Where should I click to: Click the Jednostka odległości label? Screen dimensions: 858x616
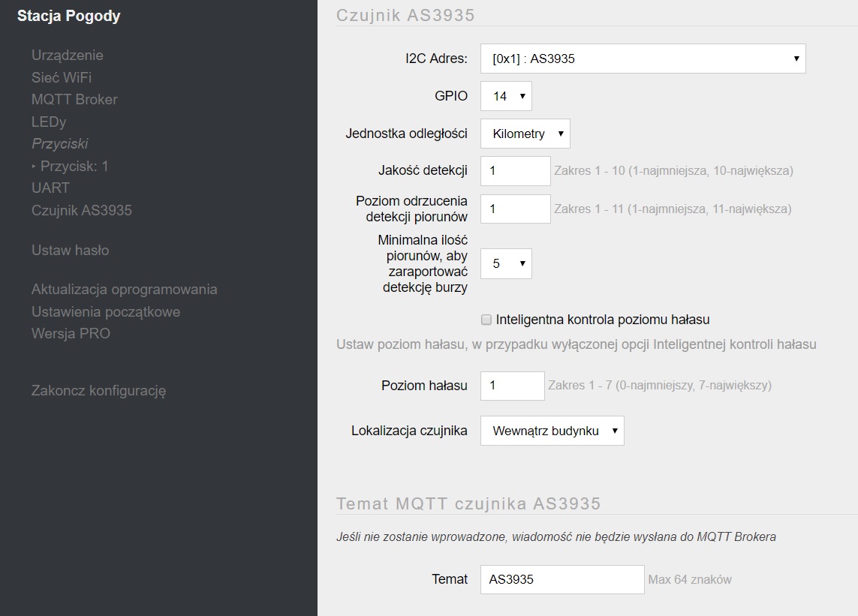click(x=407, y=134)
